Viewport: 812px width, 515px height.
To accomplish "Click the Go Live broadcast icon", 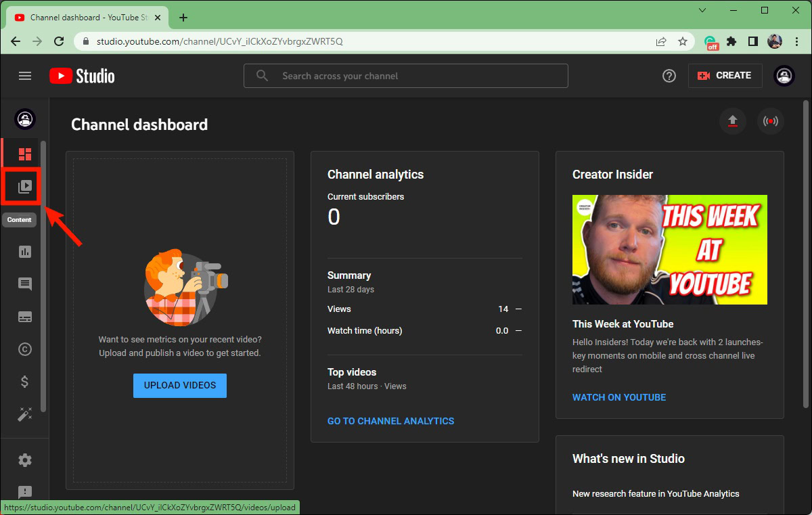I will click(770, 121).
